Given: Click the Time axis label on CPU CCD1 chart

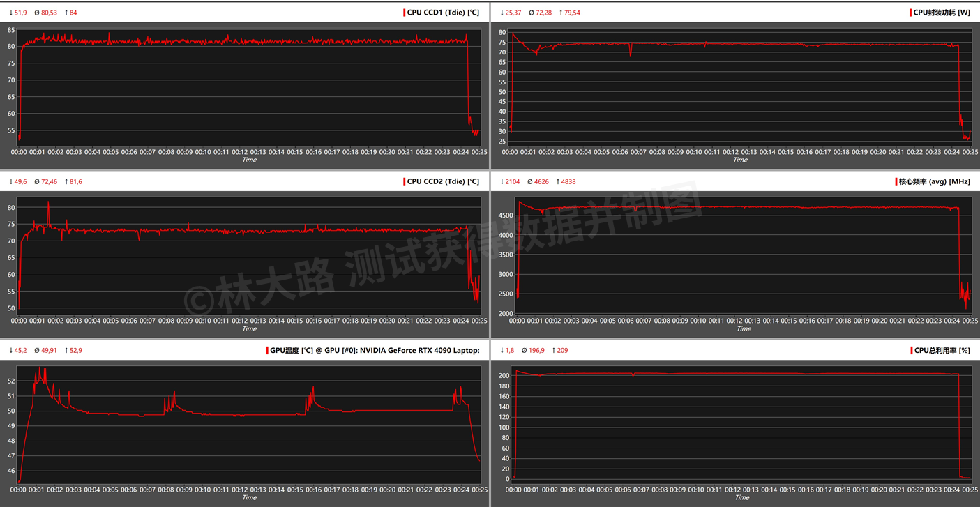Looking at the screenshot, I should coord(249,160).
